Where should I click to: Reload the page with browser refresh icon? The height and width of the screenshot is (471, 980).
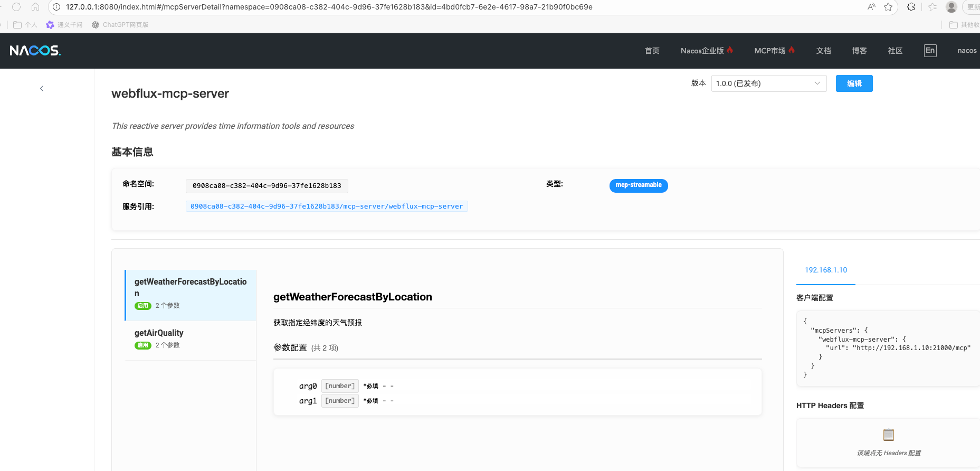point(16,7)
